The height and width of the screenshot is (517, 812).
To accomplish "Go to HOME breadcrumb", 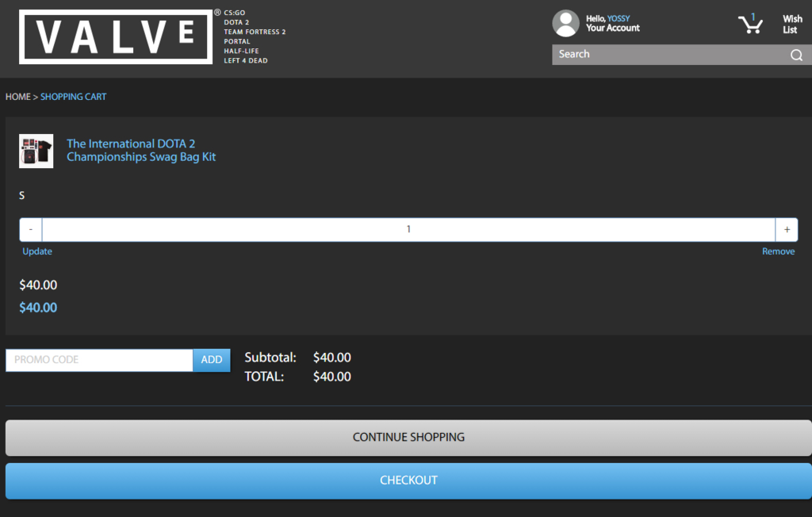I will [18, 97].
